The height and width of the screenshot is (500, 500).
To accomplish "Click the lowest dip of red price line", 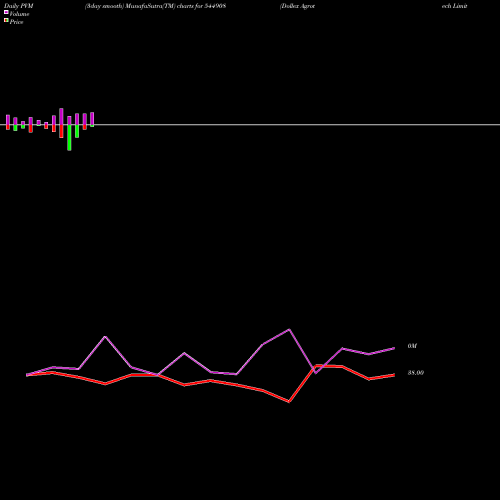I will click(x=289, y=402).
